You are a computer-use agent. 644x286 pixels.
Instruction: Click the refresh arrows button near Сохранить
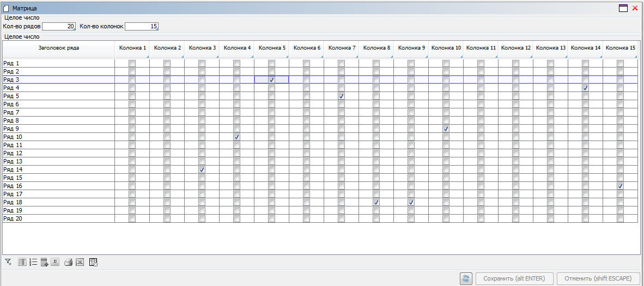466,278
